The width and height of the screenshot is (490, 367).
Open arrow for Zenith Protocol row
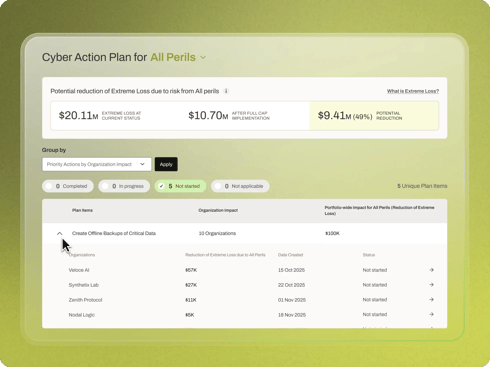click(431, 300)
